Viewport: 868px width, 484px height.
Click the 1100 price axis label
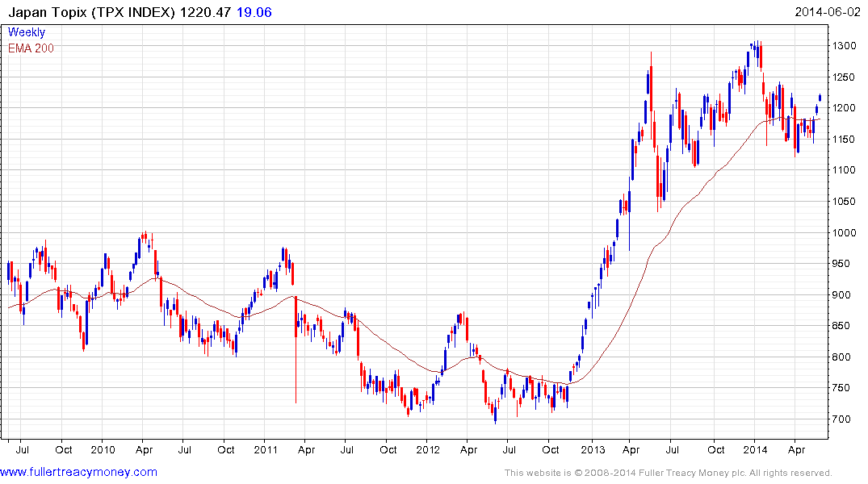point(845,170)
